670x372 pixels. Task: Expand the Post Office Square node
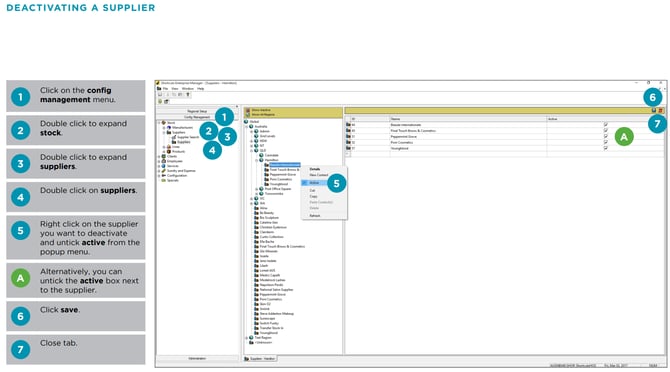pos(257,189)
